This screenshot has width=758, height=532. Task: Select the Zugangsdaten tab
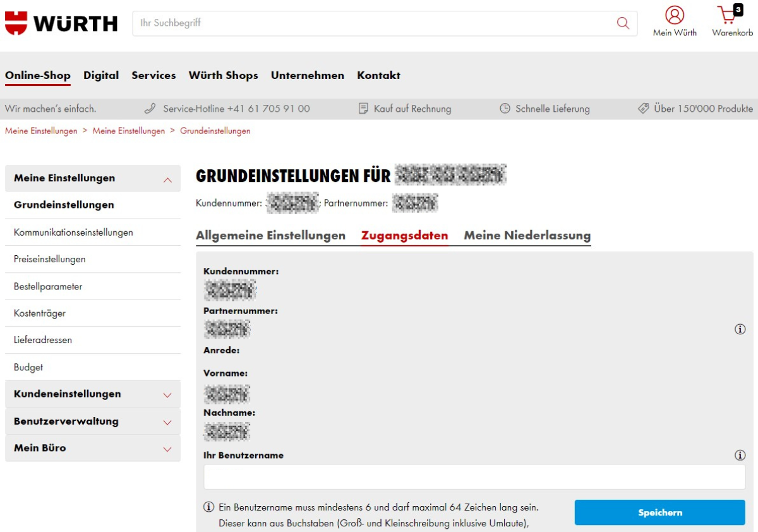405,236
